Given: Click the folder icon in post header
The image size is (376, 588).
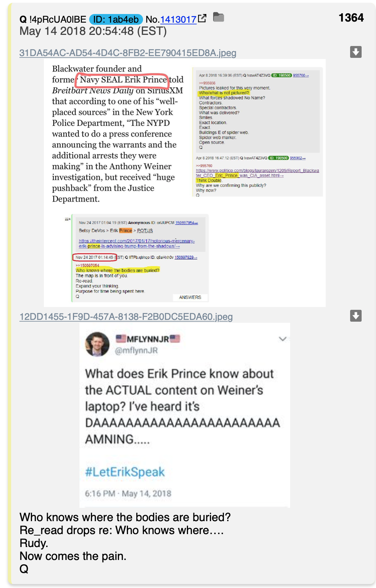Looking at the screenshot, I should point(219,17).
